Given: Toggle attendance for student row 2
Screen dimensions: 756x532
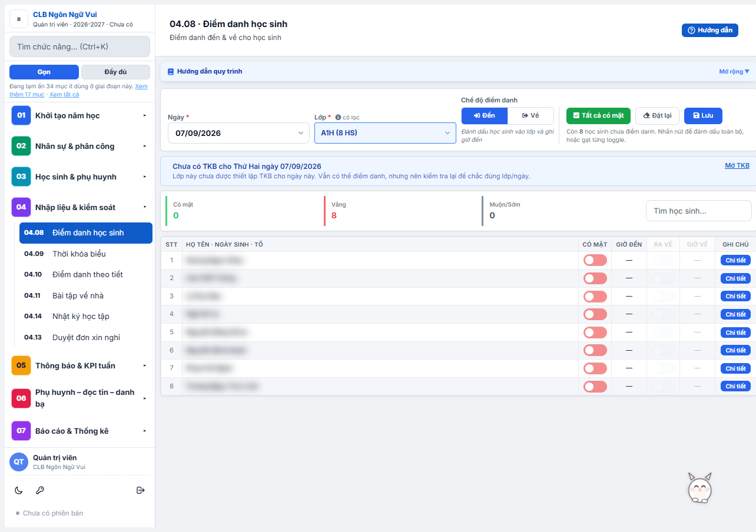Looking at the screenshot, I should [x=595, y=278].
